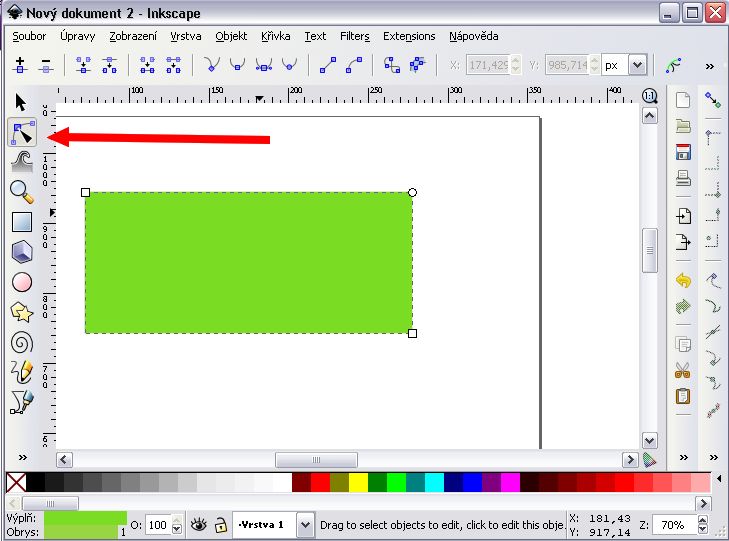Screen dimensions: 729x541
Task: Click New document icon in right toolbar
Action: tap(683, 99)
